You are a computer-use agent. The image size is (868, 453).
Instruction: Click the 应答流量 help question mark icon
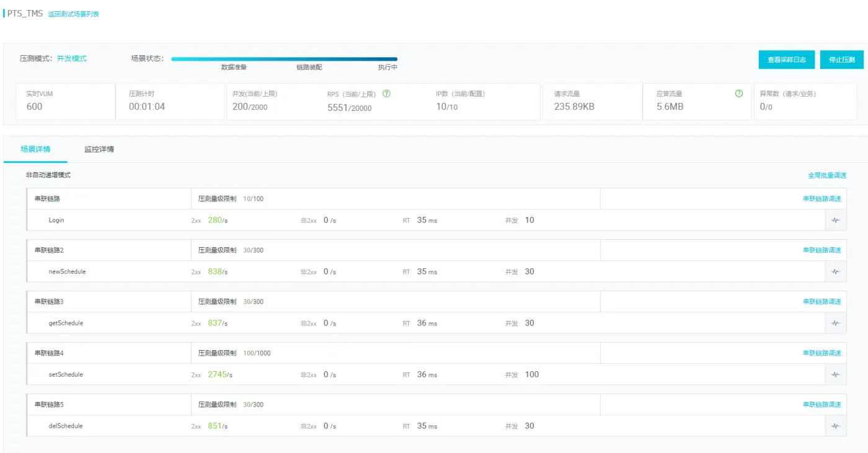coord(738,94)
